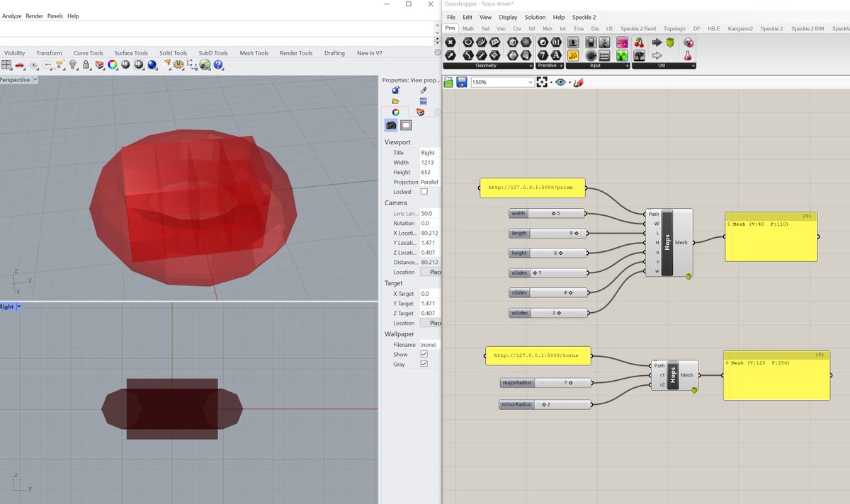Click the light bulb show/hide icon
Viewport: 850px width, 504px height.
click(72, 64)
